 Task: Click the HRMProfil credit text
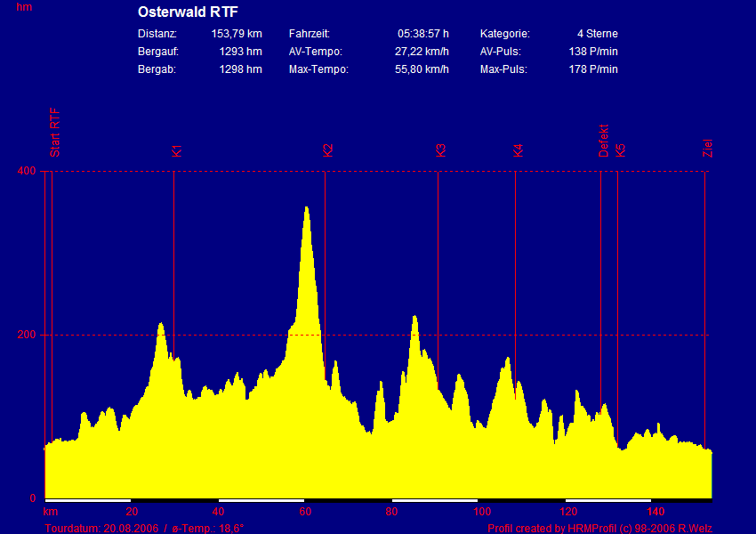click(x=599, y=528)
